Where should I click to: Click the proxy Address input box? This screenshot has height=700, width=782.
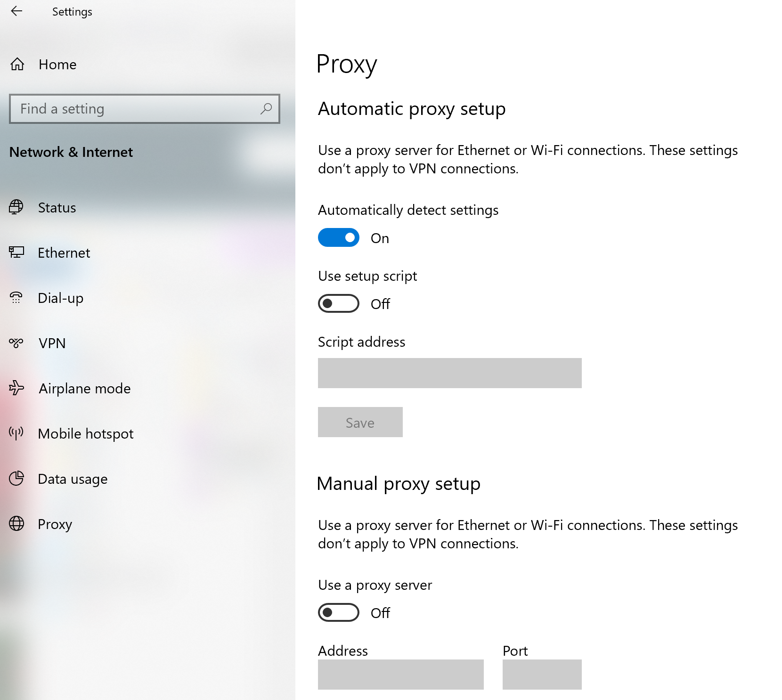point(400,674)
